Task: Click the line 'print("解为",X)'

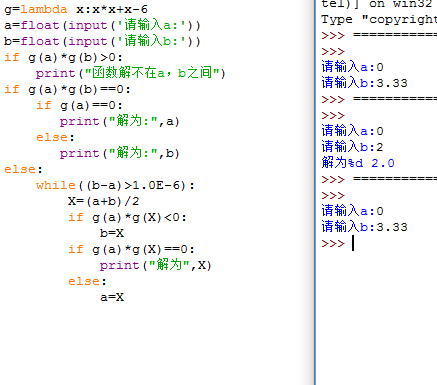Action: (156, 265)
